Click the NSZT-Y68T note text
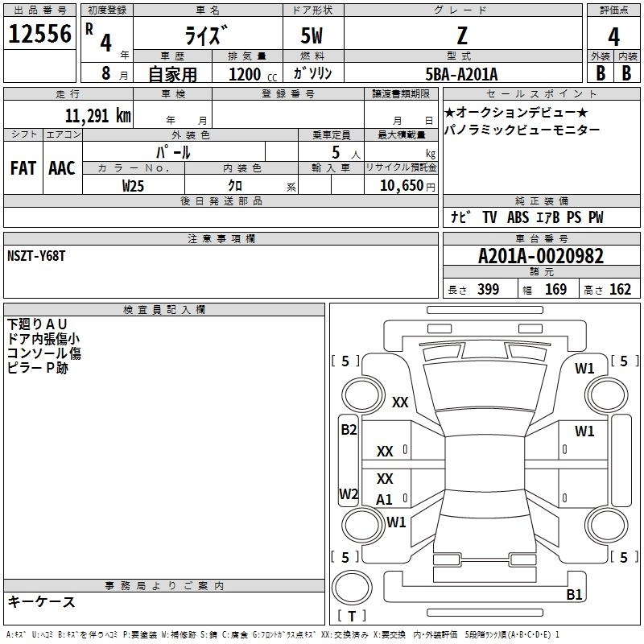Viewport: 644px width, 644px height. pos(36,256)
